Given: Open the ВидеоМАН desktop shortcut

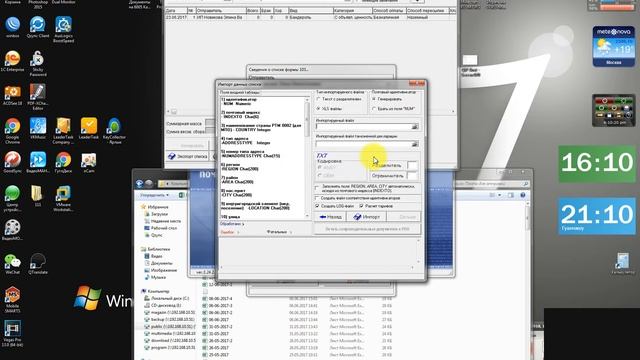Looking at the screenshot, I should tap(38, 162).
